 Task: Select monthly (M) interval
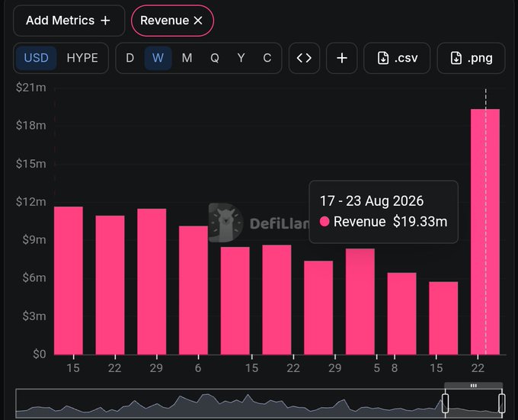click(187, 58)
